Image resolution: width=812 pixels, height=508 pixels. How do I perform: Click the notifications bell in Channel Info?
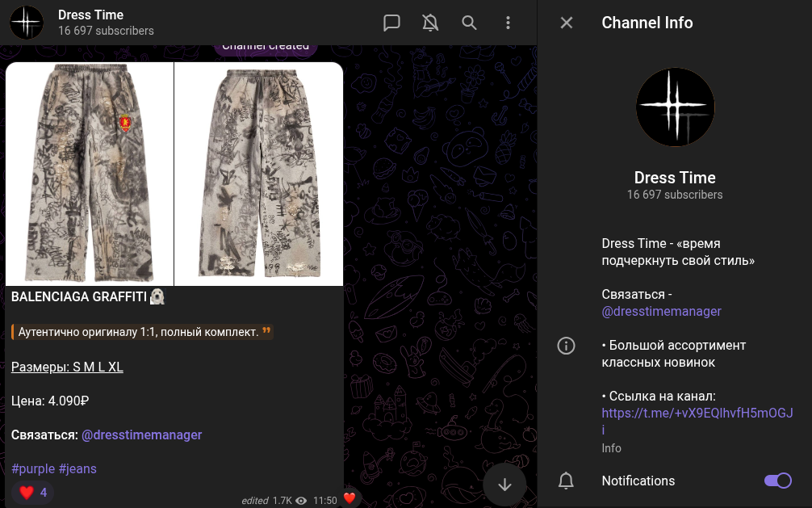(x=566, y=481)
